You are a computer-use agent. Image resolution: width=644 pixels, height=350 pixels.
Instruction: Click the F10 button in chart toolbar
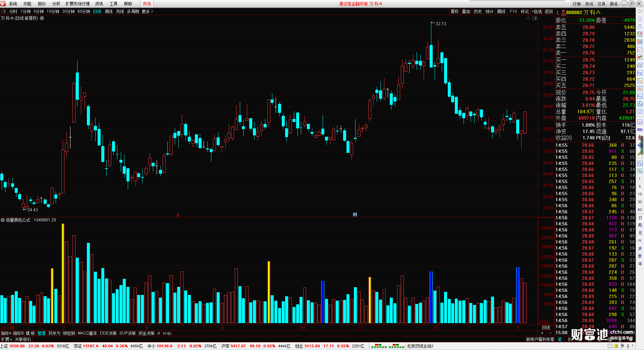(x=513, y=11)
